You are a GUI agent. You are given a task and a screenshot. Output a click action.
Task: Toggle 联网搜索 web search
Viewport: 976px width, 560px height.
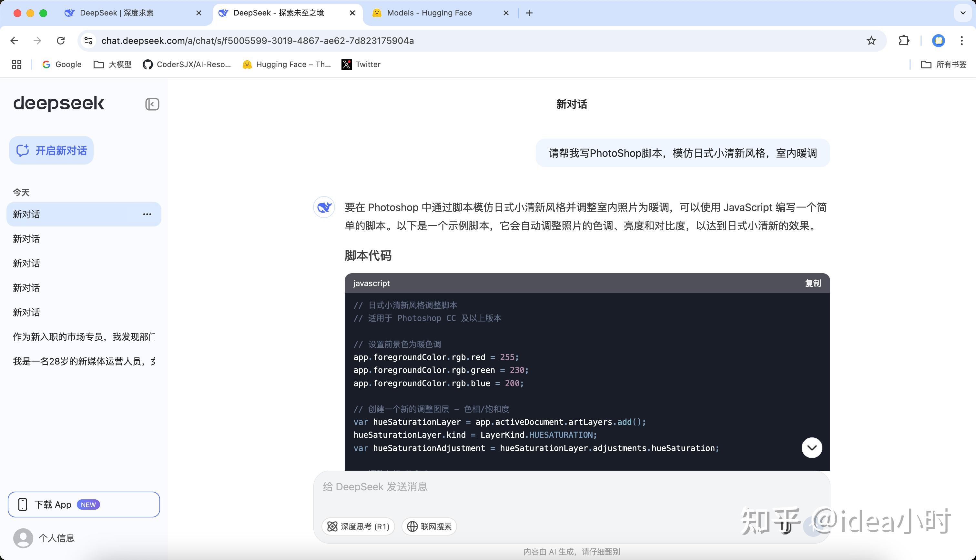tap(429, 526)
